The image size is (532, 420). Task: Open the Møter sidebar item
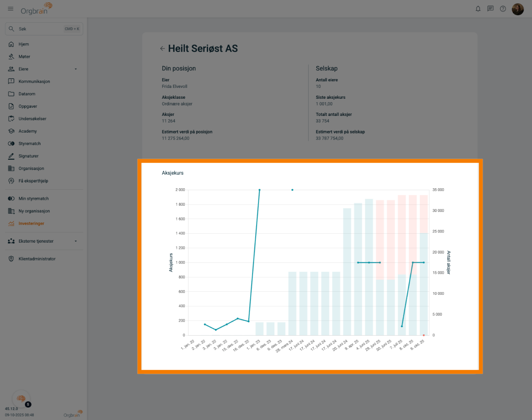[x=24, y=57]
